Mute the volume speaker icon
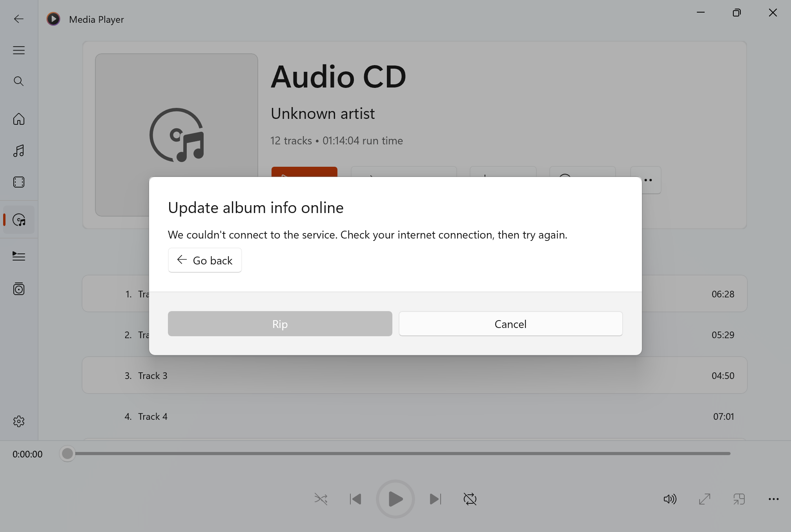Image resolution: width=791 pixels, height=532 pixels. click(x=670, y=499)
